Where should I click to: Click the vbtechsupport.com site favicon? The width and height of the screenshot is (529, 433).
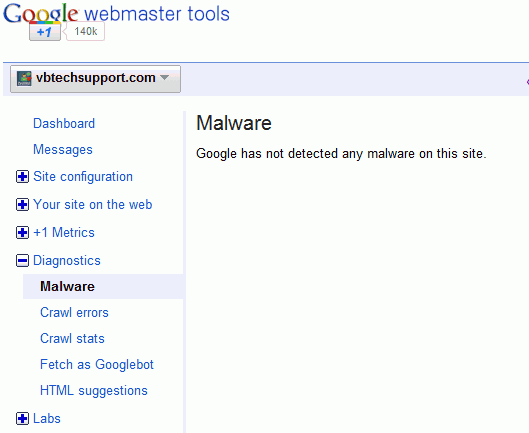tap(24, 78)
